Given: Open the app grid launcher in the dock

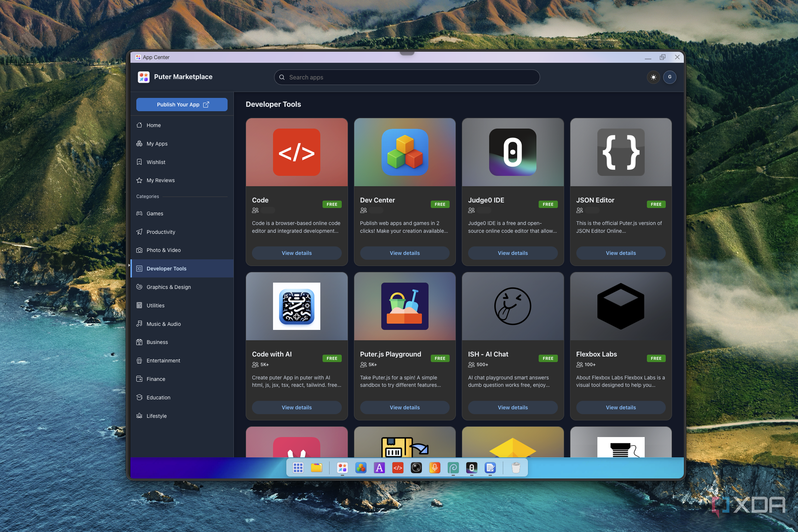Looking at the screenshot, I should point(298,468).
